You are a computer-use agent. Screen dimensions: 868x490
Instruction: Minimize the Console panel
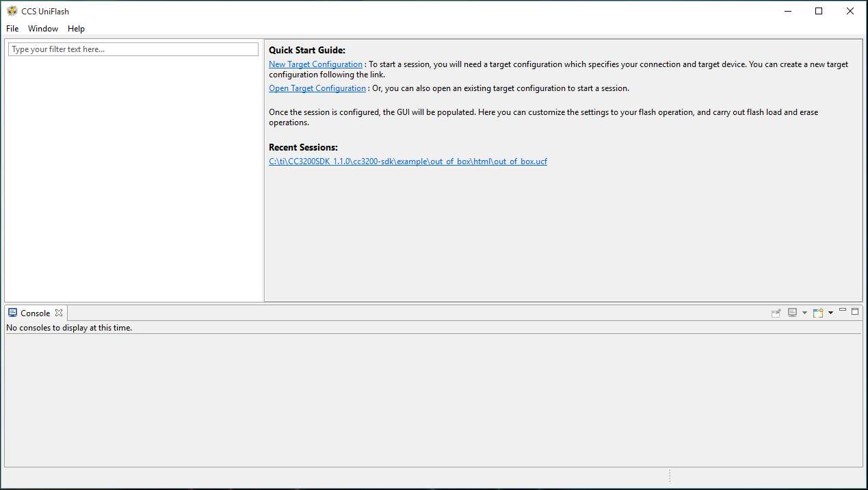point(843,311)
